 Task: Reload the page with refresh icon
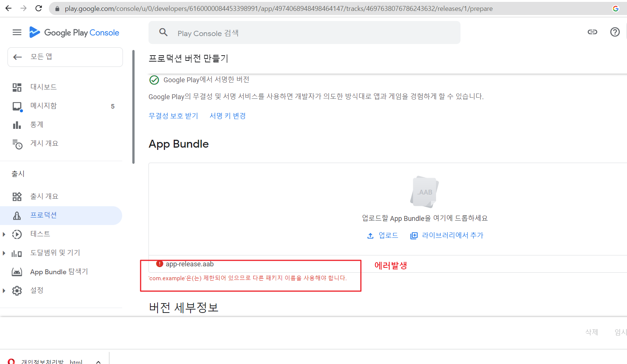click(38, 8)
